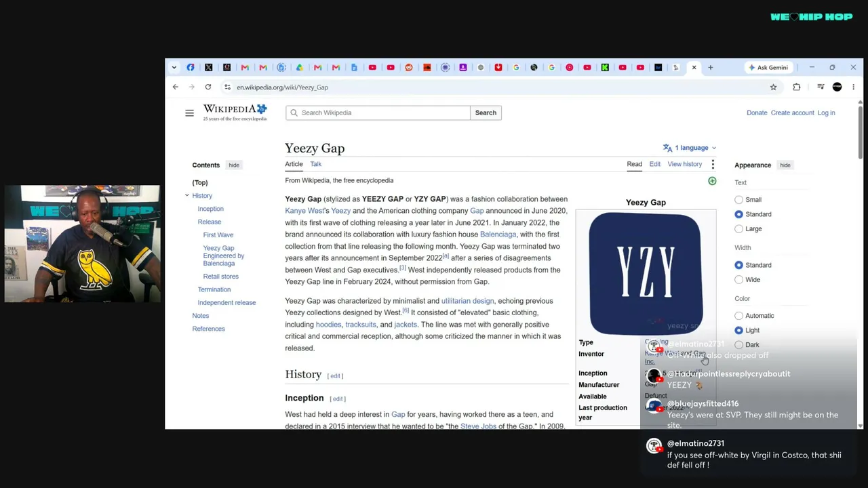
Task: Open the Kanye West link
Action: click(304, 211)
